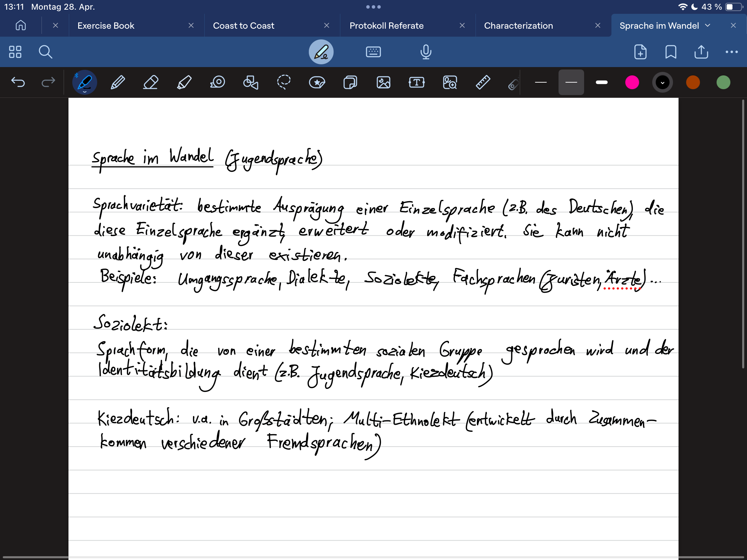Switch to handwriting pen input mode
This screenshot has width=747, height=560.
(321, 52)
